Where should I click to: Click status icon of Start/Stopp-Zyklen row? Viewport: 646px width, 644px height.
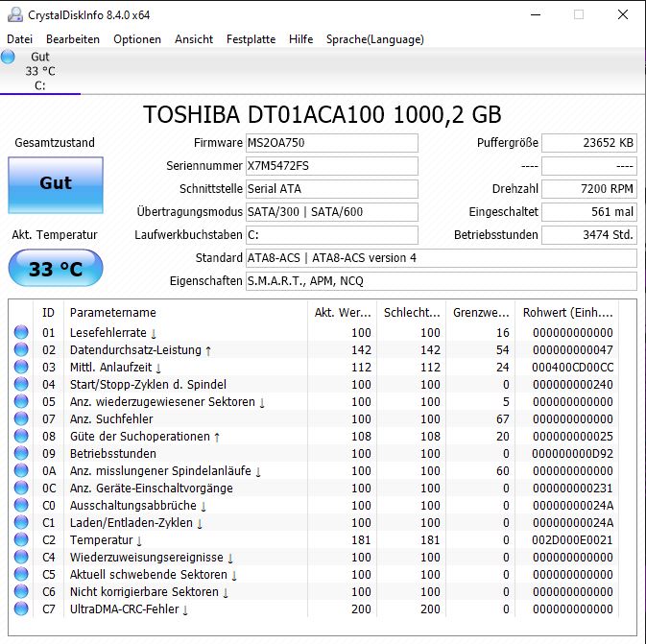click(21, 384)
